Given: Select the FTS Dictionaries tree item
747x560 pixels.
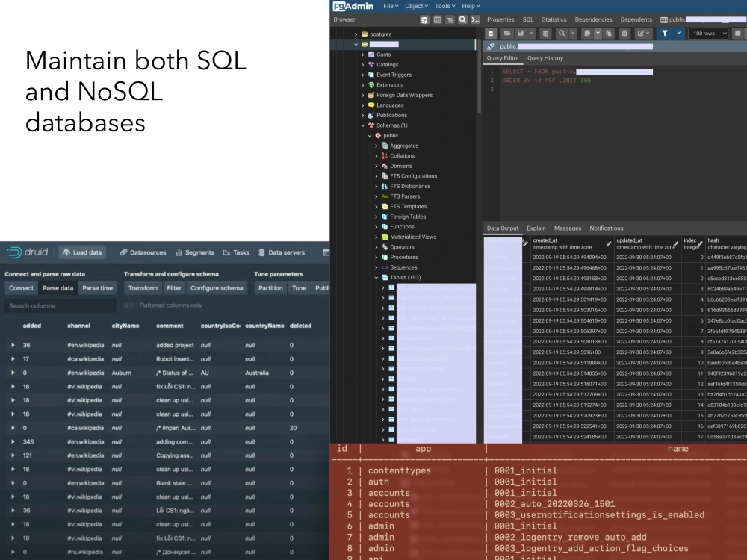Looking at the screenshot, I should pyautogui.click(x=409, y=186).
